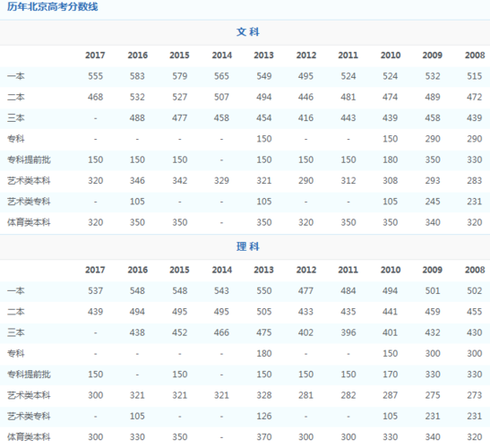Select the 艺术类本科 row label in 理科

[29, 395]
